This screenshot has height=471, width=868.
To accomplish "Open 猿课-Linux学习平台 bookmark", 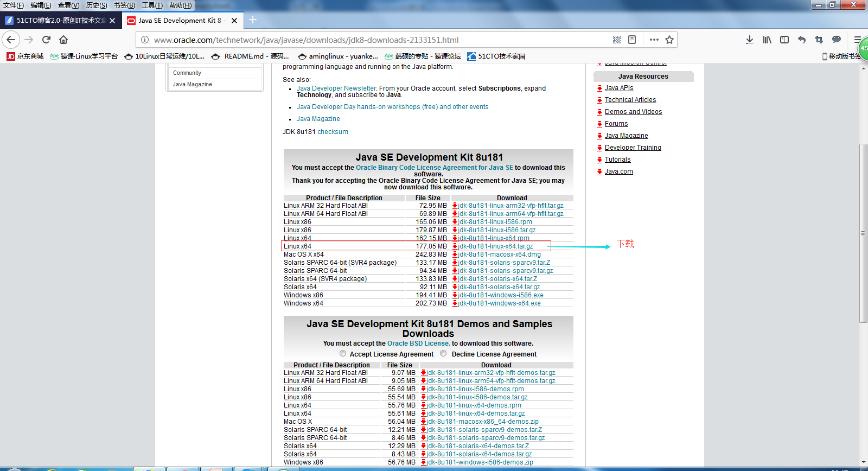I will 84,56.
